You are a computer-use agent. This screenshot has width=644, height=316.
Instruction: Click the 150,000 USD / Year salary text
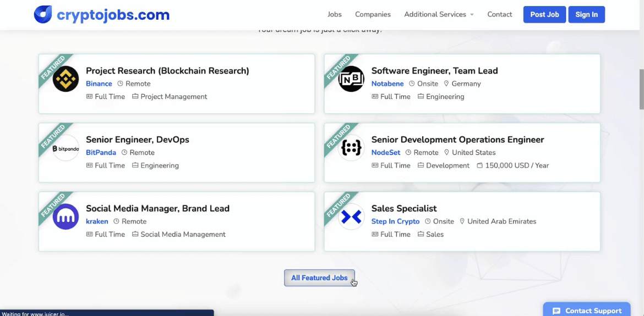[517, 165]
